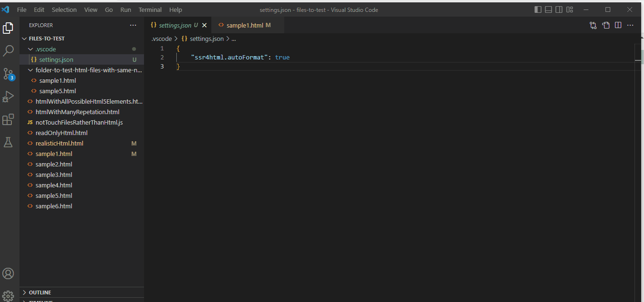
Task: Open the Search view in activity bar
Action: point(8,51)
